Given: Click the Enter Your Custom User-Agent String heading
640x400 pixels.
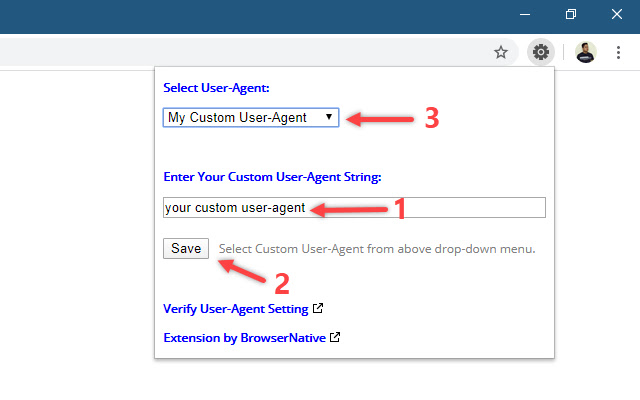Looking at the screenshot, I should (272, 178).
